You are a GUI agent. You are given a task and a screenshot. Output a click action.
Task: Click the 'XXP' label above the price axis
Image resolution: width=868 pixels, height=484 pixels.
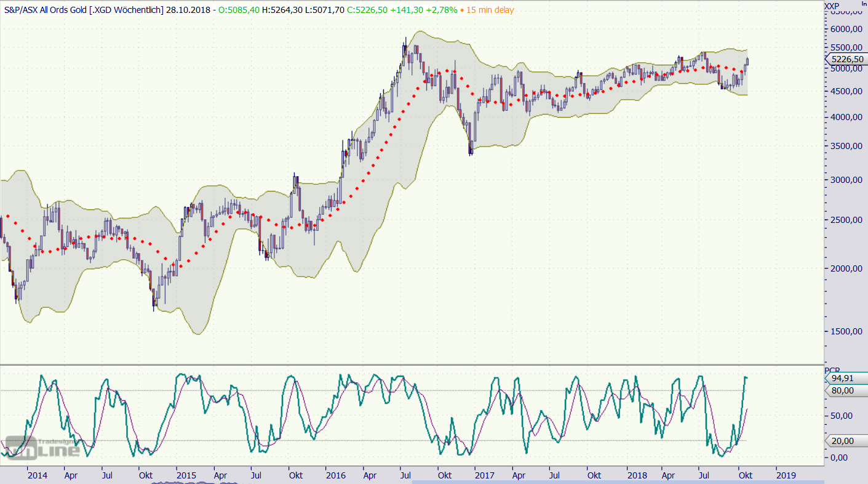click(832, 6)
